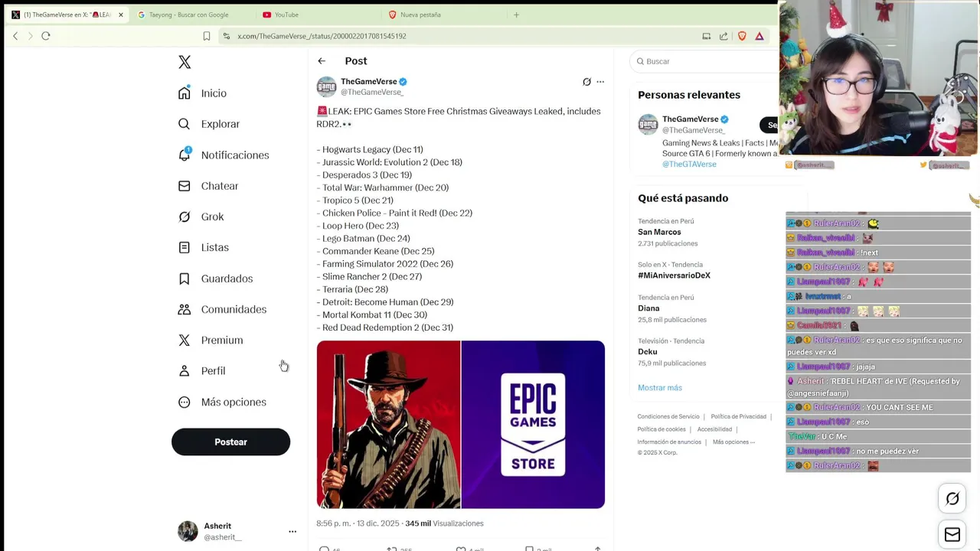Open the RDR2 Epic Games Store image
Viewport: 980px width, 551px height.
[461, 425]
